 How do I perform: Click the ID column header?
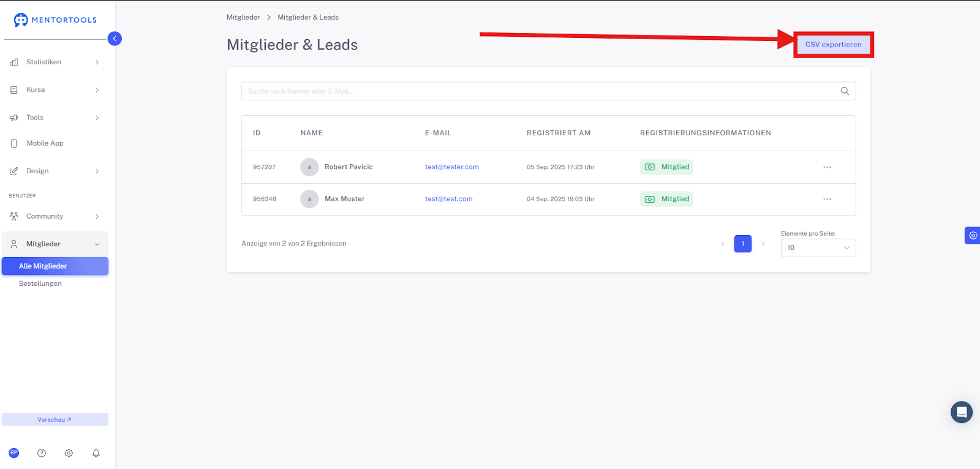(x=257, y=133)
